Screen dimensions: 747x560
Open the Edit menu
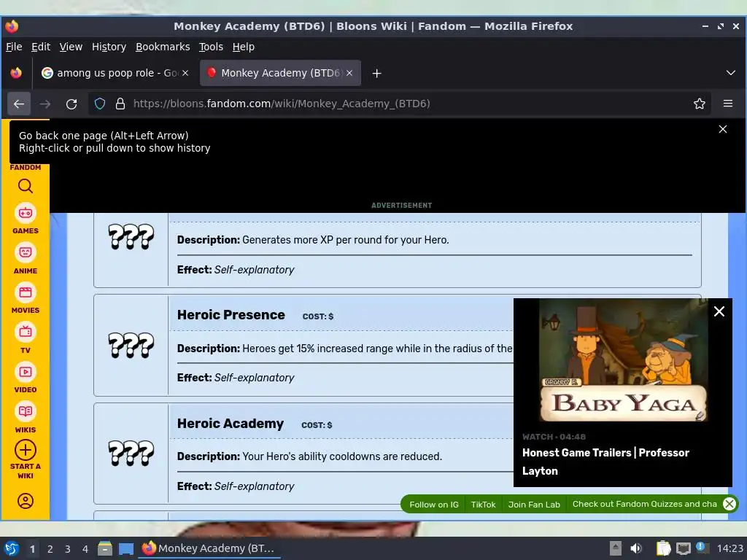click(x=41, y=47)
